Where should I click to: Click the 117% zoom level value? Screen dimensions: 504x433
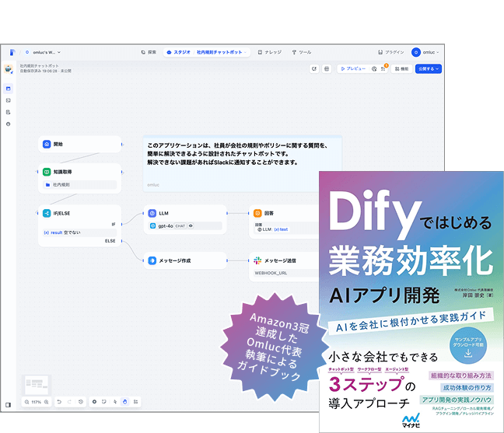[37, 402]
